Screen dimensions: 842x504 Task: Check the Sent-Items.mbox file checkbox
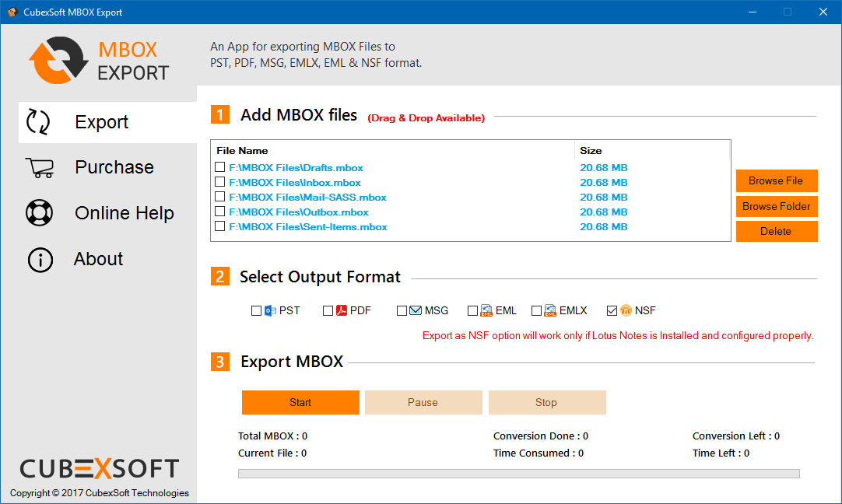tap(219, 226)
